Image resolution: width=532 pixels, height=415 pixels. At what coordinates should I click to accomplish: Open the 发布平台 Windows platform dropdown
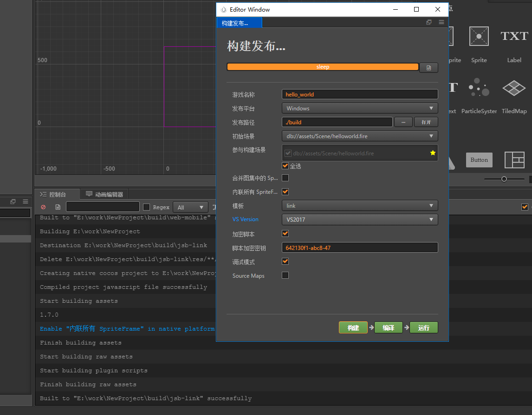[360, 109]
